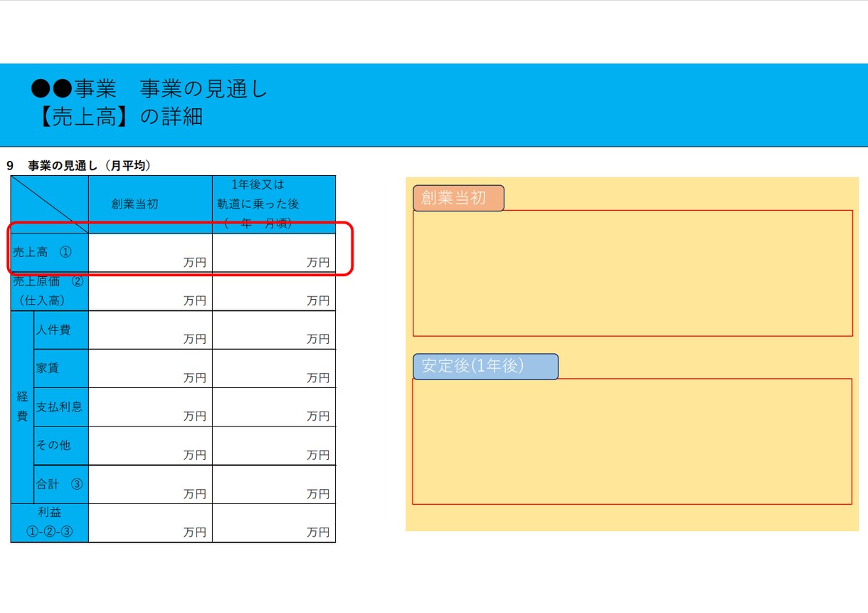Select the "利益 ①-②-③" row label
This screenshot has height=613, width=868.
50,523
